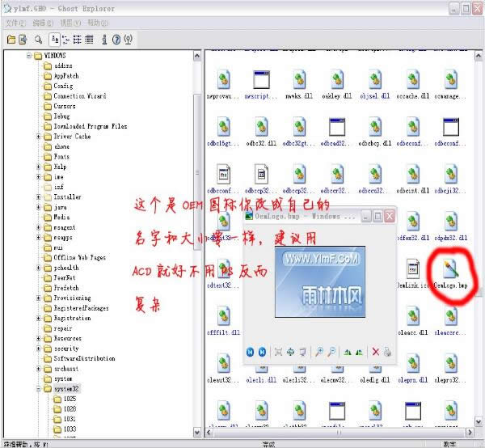This screenshot has width=485, height=448.
Task: Expand the Driver Cache folder node
Action: pos(39,137)
